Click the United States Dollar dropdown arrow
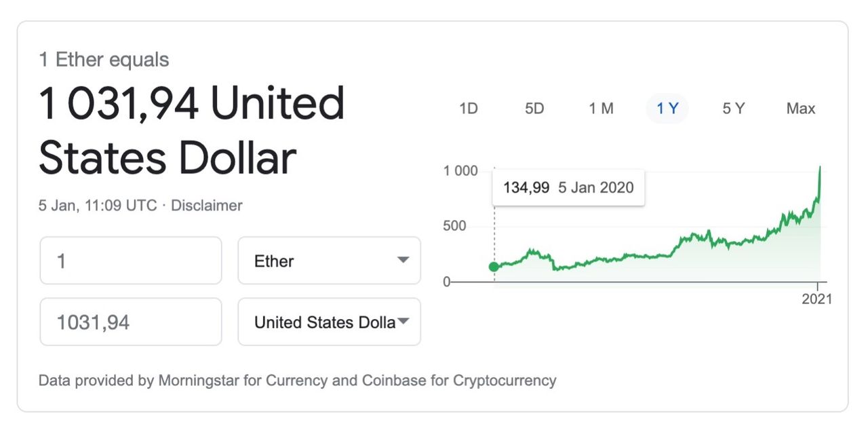The width and height of the screenshot is (868, 429). pos(403,321)
